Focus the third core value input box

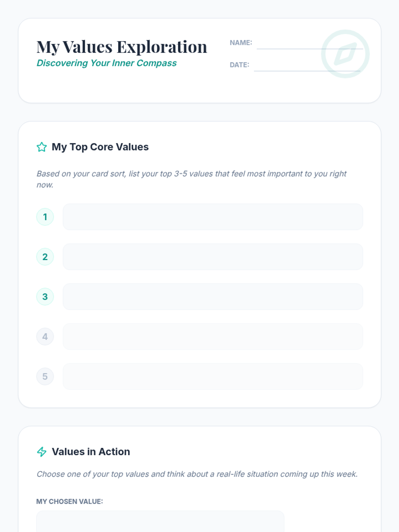pyautogui.click(x=213, y=297)
